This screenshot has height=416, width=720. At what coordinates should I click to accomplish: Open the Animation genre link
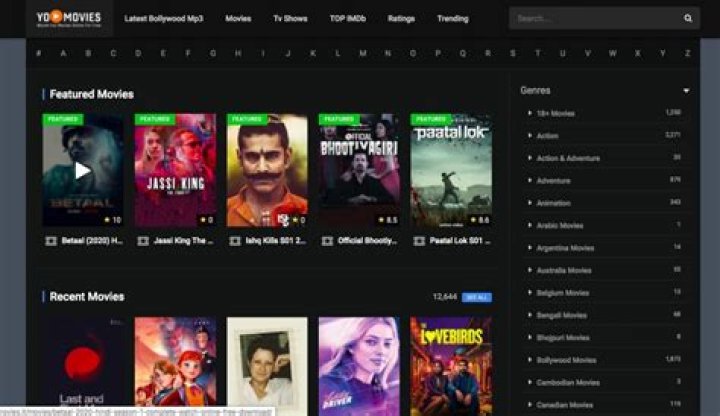tap(553, 202)
